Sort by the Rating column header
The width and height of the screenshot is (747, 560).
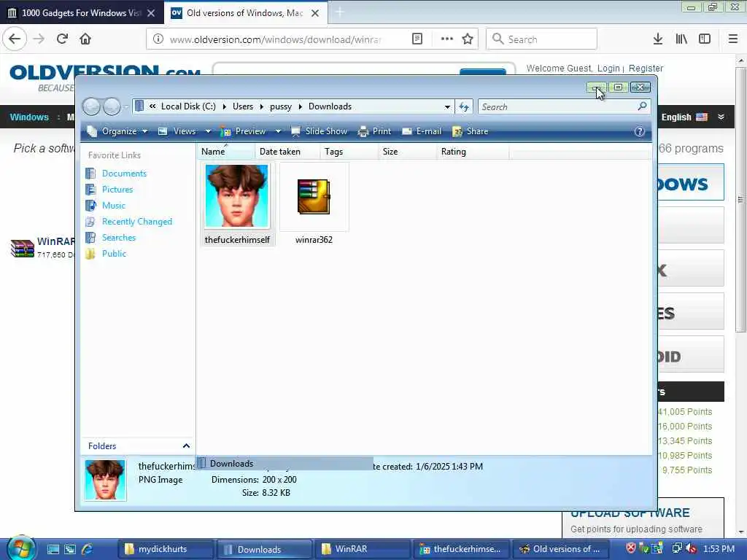[472, 152]
